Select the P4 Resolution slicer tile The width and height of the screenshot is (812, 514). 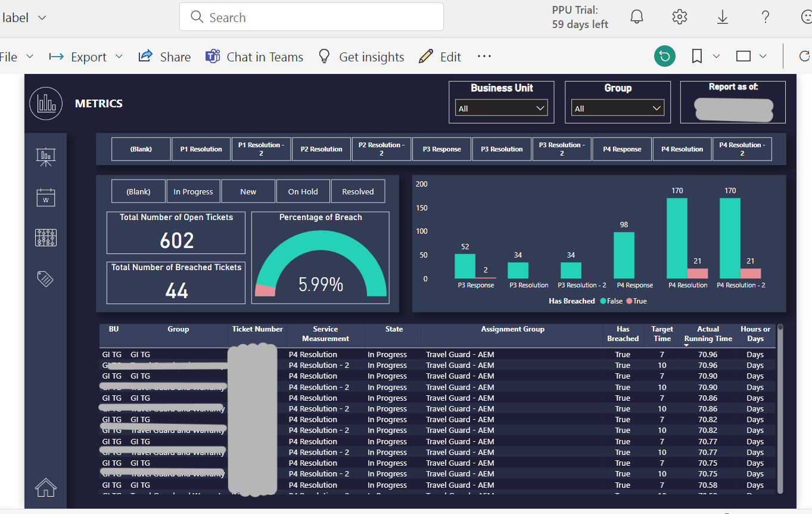click(682, 149)
